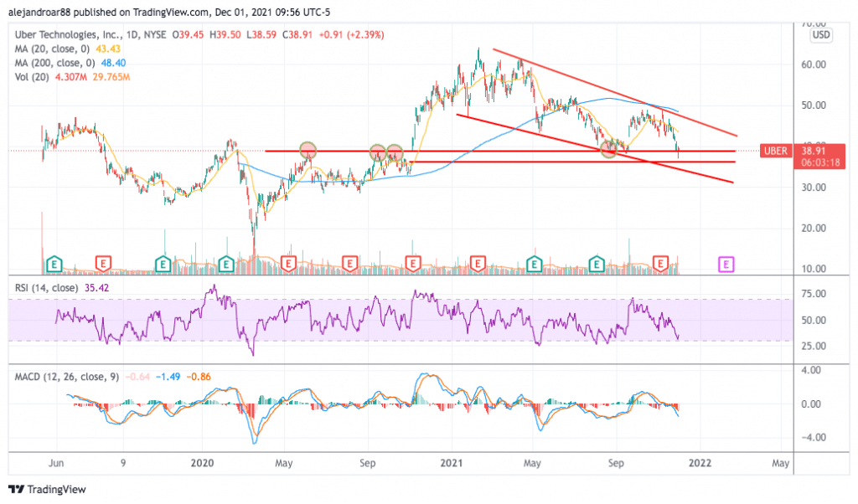Click the 60.00 price axis label
The width and height of the screenshot is (858, 504).
tap(814, 64)
